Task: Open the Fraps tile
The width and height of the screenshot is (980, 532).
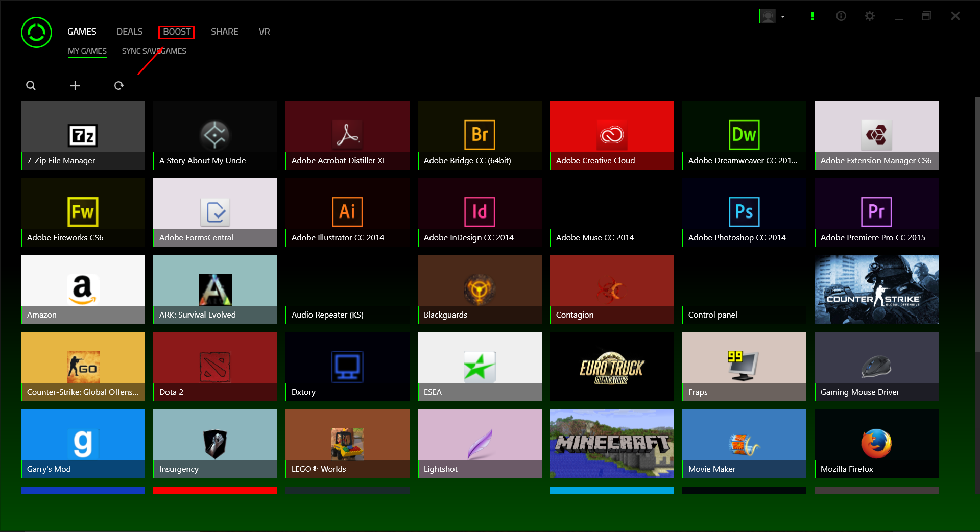Action: pyautogui.click(x=744, y=367)
